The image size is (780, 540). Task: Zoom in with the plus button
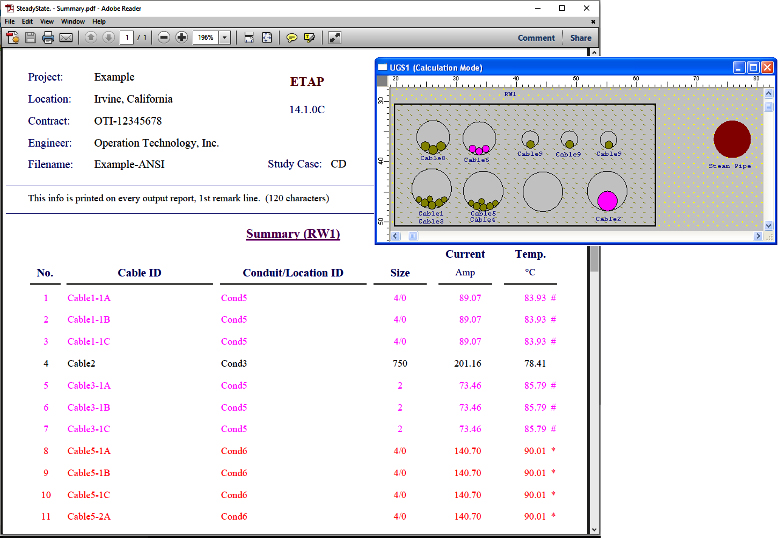[x=181, y=38]
